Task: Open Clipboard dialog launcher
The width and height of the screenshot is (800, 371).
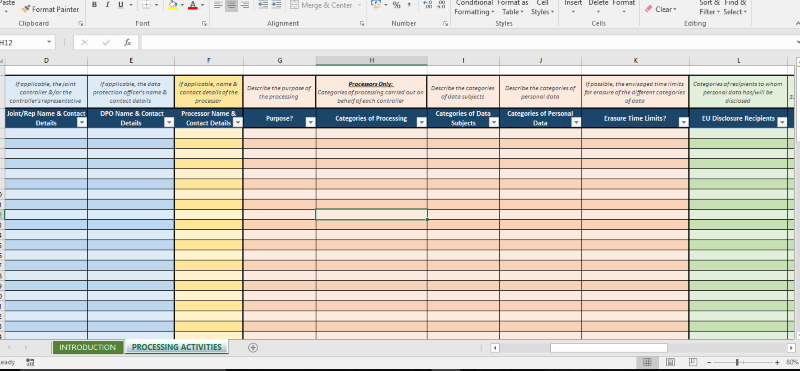Action: pos(81,23)
